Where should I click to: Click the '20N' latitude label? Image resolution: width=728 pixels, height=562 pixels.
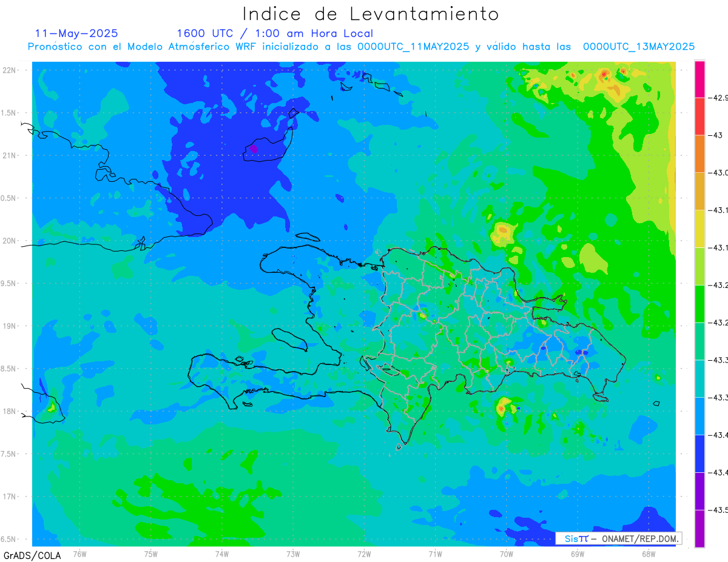(x=10, y=241)
